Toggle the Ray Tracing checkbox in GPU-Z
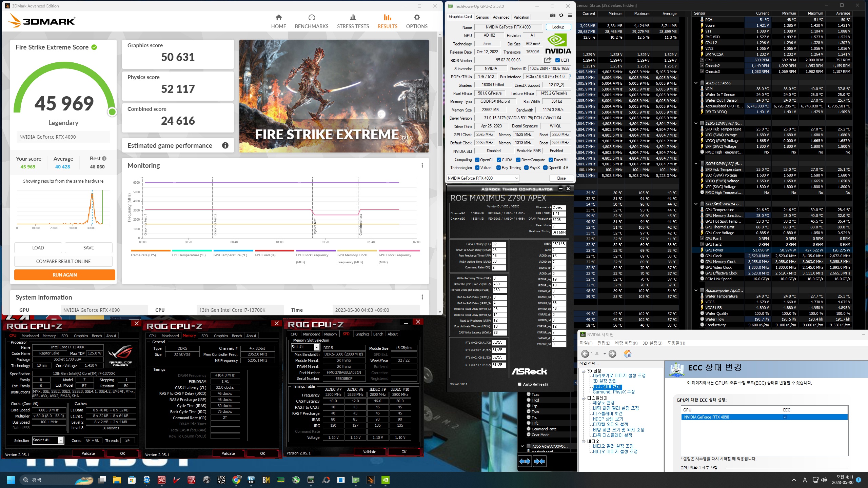Screen dimensions: 868x488 point(499,168)
